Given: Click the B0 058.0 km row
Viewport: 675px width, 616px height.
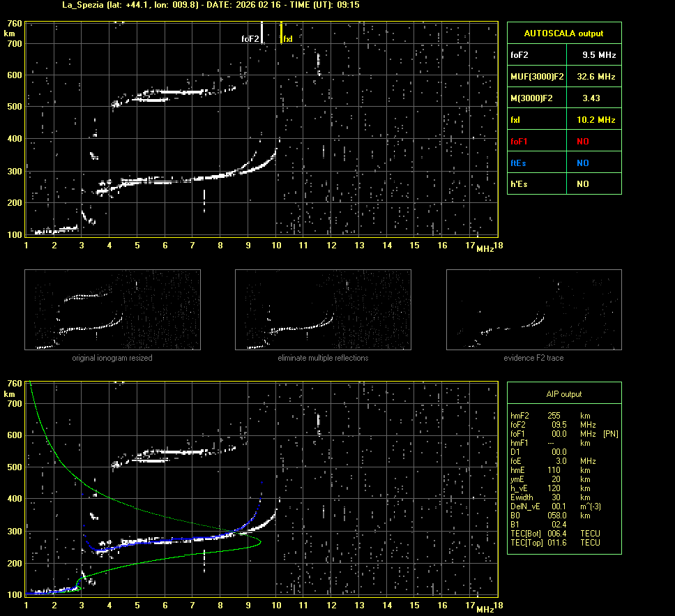Looking at the screenshot, I should (x=551, y=515).
